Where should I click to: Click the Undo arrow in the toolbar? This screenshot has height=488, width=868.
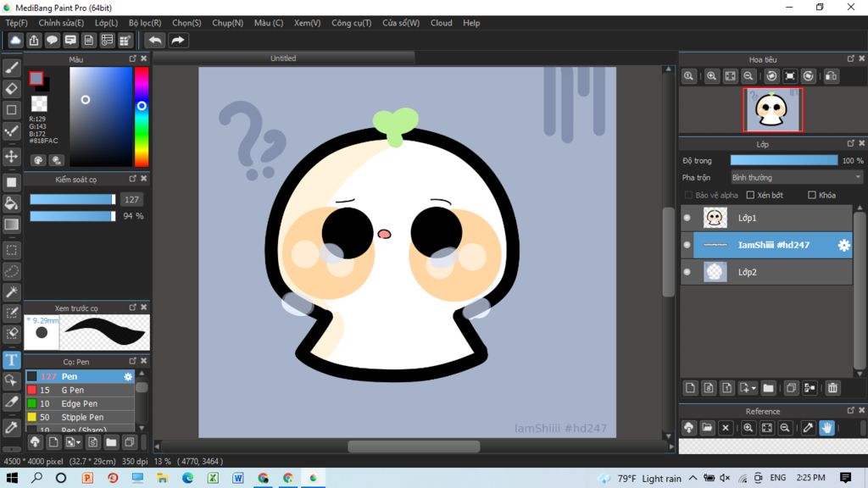point(155,40)
